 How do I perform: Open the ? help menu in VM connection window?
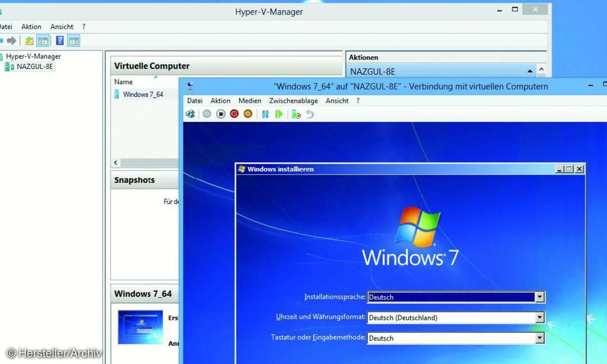pyautogui.click(x=358, y=101)
